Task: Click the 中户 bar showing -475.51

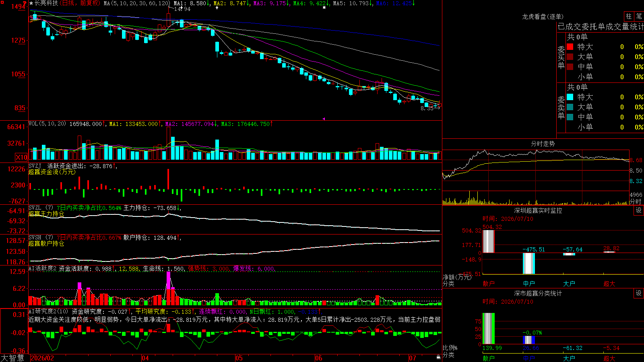Action: click(529, 263)
